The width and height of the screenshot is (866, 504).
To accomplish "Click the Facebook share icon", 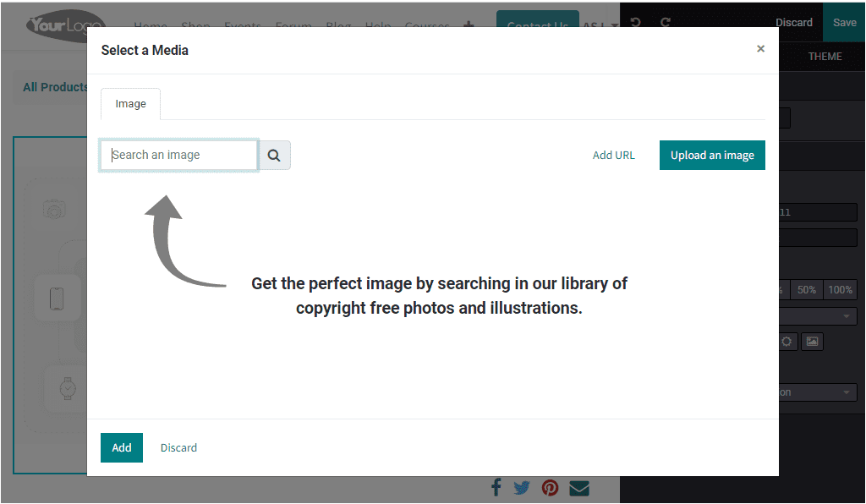I will (x=496, y=487).
